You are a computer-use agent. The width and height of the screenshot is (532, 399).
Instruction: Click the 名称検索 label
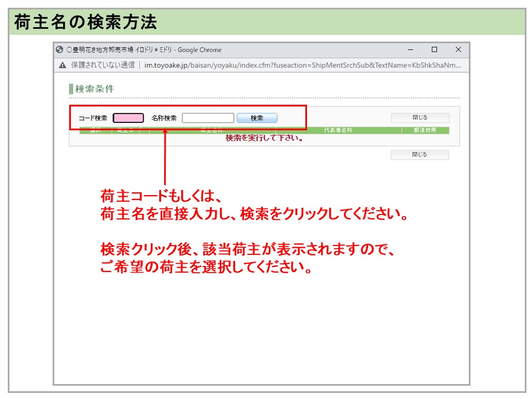click(163, 118)
